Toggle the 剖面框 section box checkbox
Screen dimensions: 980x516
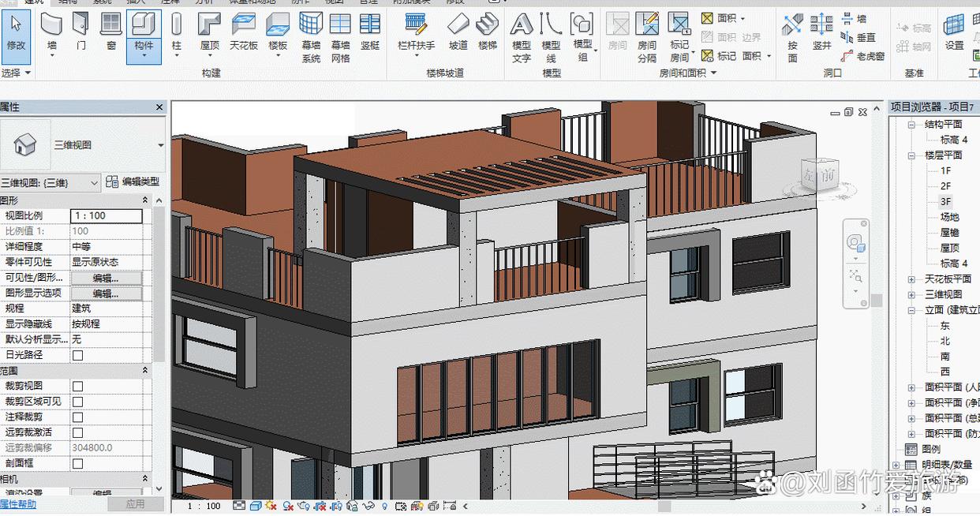(x=77, y=463)
